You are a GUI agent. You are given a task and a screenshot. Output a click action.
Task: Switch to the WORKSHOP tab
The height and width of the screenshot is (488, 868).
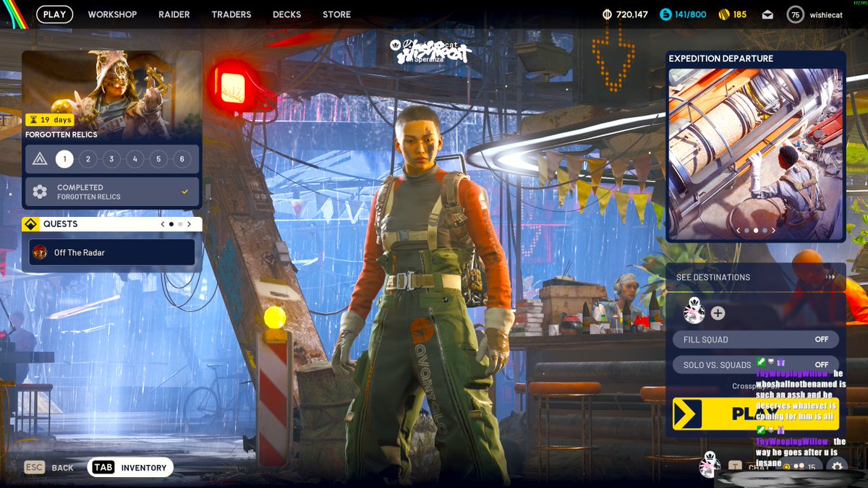pos(112,14)
